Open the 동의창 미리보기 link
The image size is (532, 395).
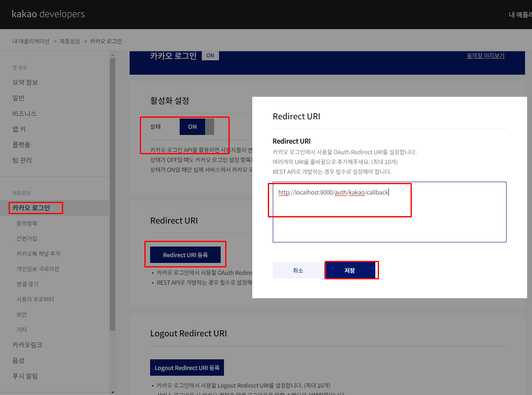486,56
